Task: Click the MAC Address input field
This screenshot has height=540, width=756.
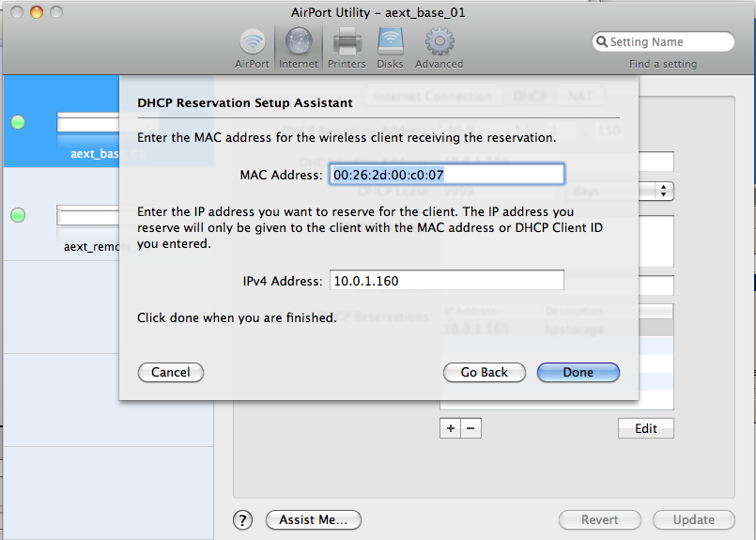Action: (x=446, y=175)
